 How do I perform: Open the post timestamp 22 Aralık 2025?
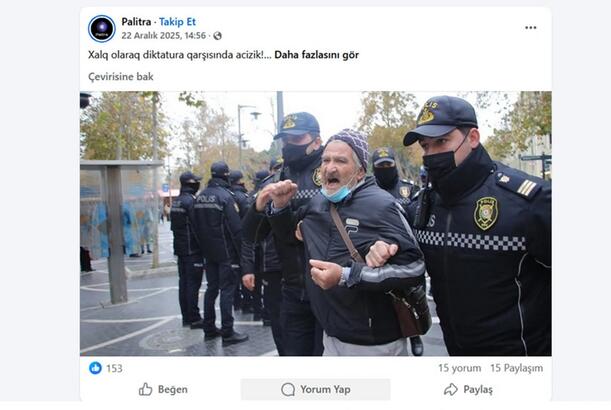[163, 36]
